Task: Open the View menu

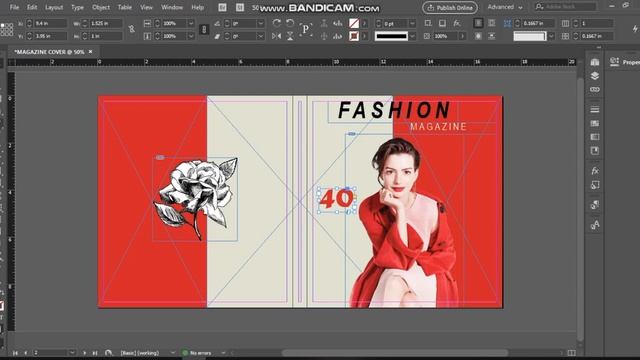Action: [146, 7]
